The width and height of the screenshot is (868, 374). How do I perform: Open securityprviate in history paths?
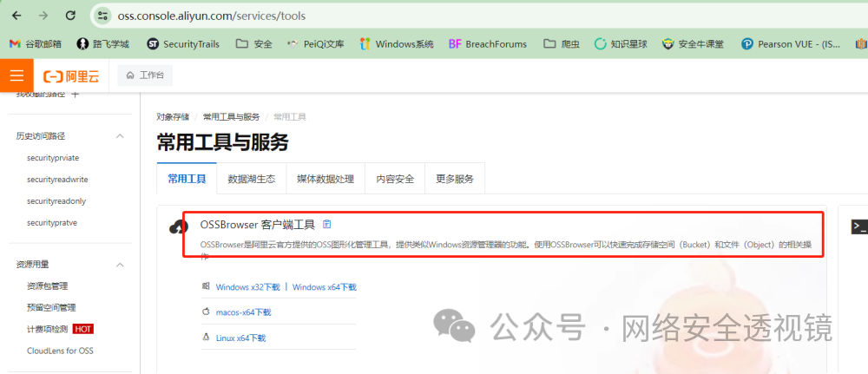click(x=53, y=158)
